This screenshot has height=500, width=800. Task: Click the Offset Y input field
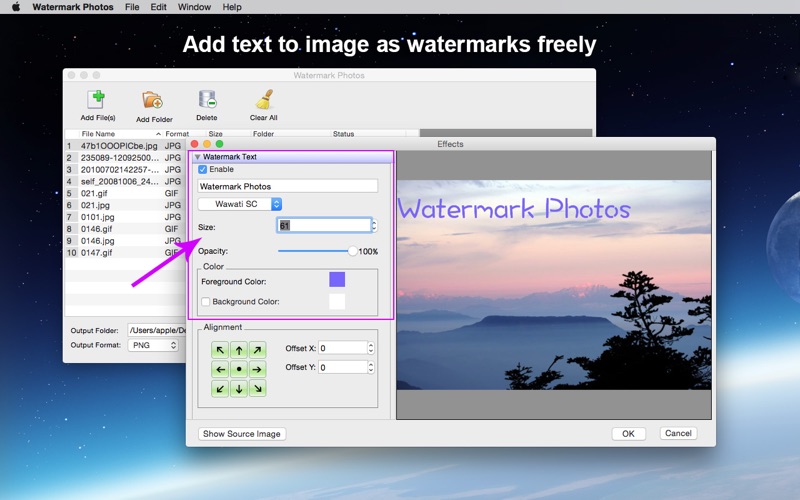[x=343, y=367]
